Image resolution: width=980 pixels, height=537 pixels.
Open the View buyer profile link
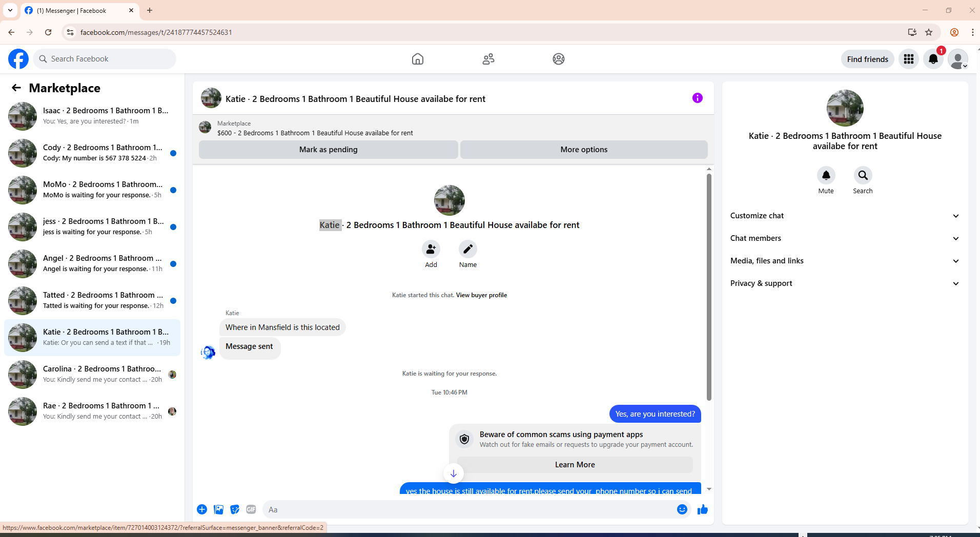[x=481, y=295]
